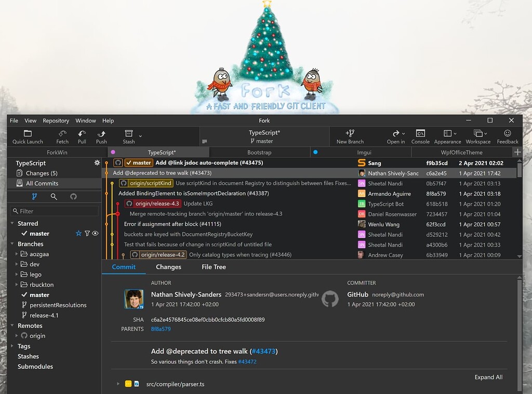Collapse the Remotes section

(12, 325)
